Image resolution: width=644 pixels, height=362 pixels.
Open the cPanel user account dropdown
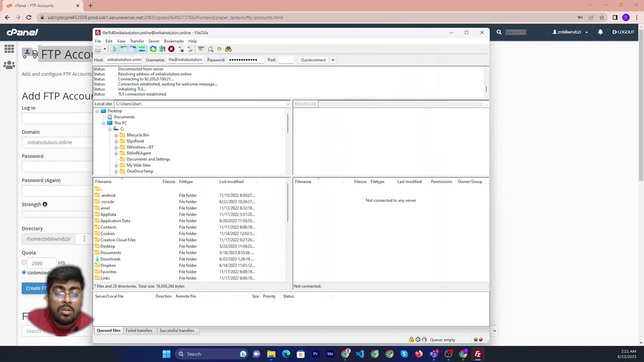[x=571, y=32]
